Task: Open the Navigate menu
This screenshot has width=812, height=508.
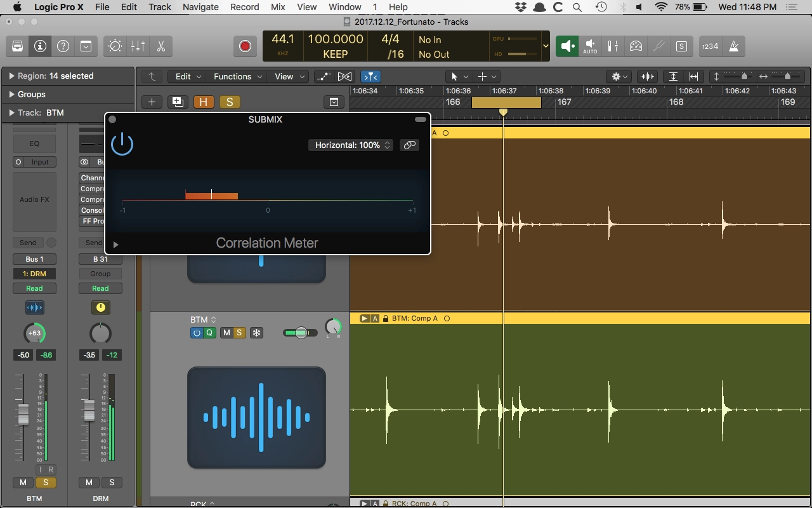Action: [200, 7]
